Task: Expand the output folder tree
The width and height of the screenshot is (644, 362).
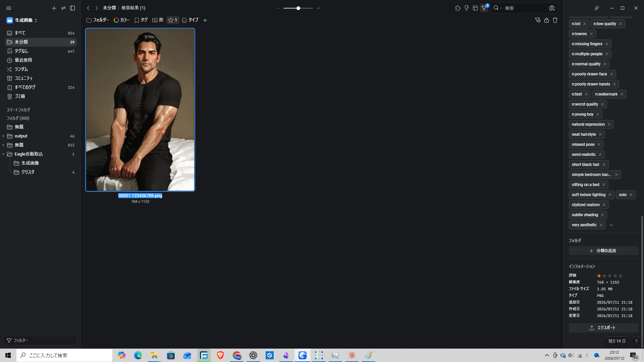Action: point(3,136)
